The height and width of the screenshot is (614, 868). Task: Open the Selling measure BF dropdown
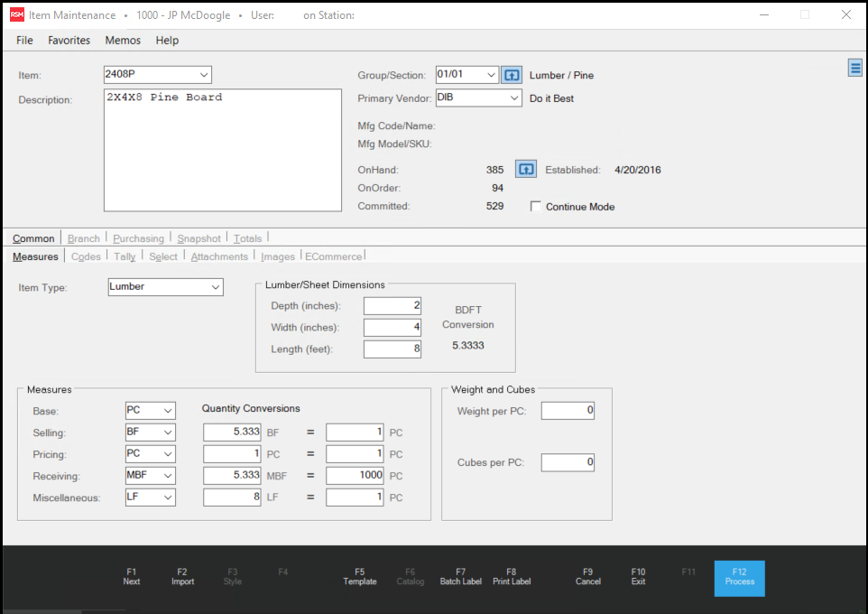click(x=168, y=433)
